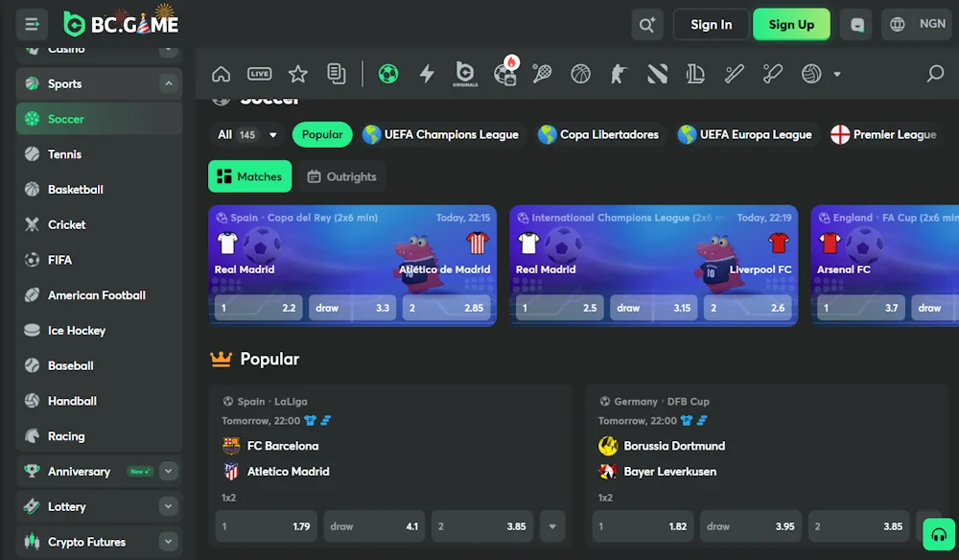Viewport: 959px width, 560px height.
Task: Enable the UEFA Champions League filter
Action: [441, 134]
